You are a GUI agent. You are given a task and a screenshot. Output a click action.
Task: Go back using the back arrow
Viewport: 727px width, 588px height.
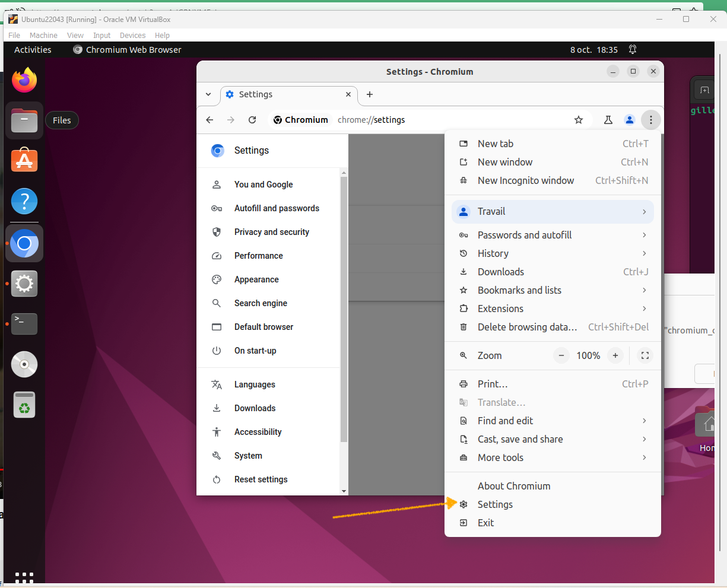[209, 120]
